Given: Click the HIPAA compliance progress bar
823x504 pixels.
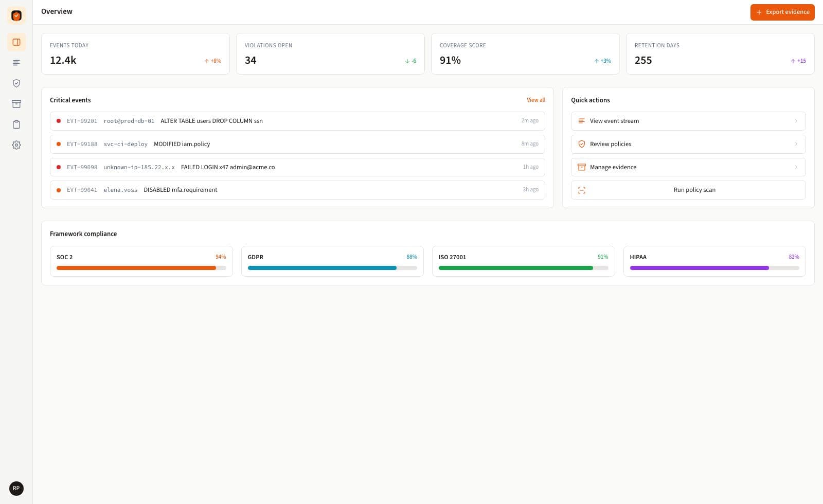Looking at the screenshot, I should click(x=714, y=268).
